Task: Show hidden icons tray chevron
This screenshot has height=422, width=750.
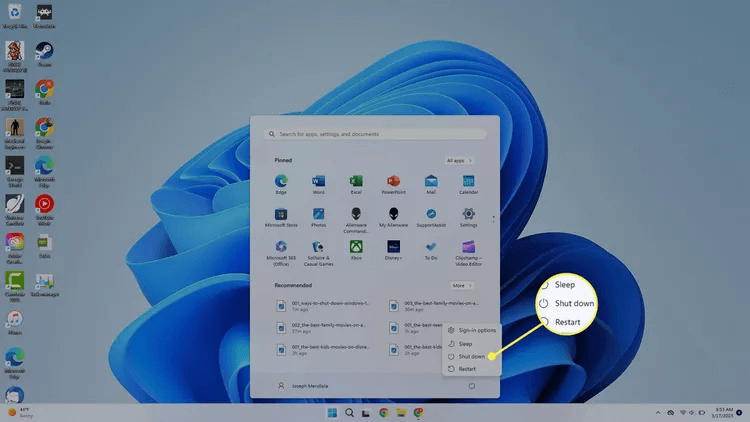Action: [658, 412]
